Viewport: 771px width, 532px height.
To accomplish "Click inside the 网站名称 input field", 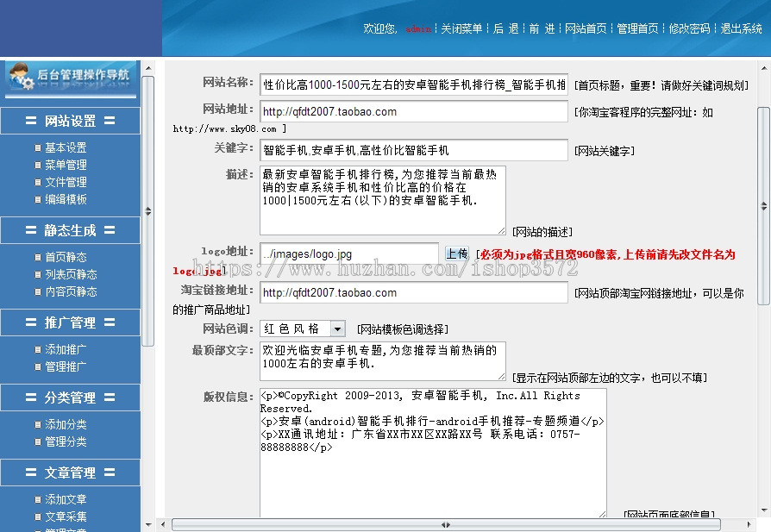I will pos(412,84).
